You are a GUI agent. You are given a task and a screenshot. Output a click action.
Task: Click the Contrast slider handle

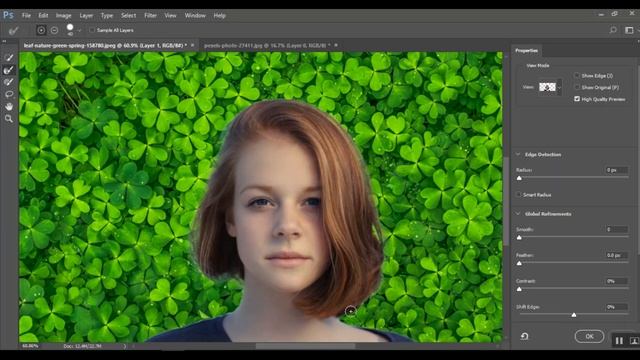click(519, 289)
